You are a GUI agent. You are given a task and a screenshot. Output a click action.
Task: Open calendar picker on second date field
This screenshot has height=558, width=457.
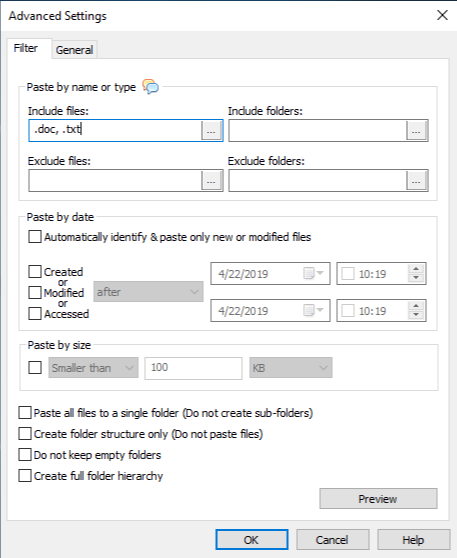313,311
